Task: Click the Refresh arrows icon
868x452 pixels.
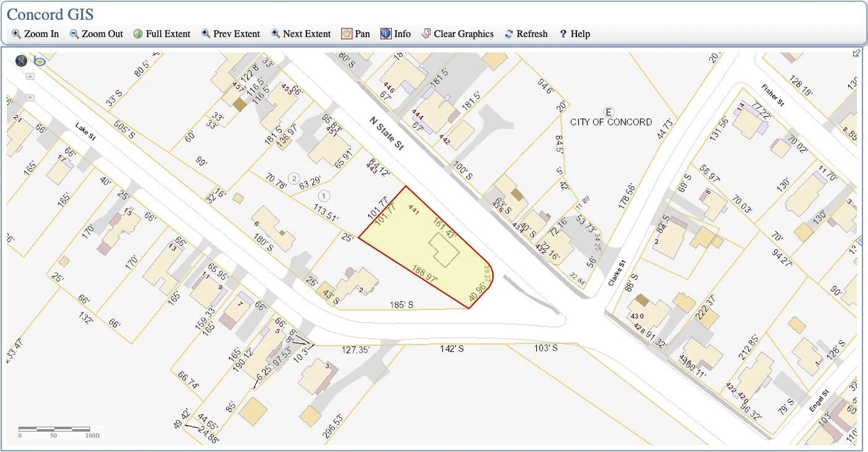Action: [x=509, y=33]
